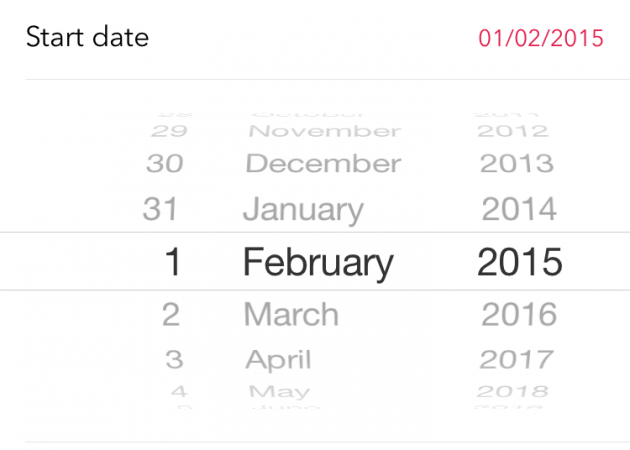
Task: Tap the red 01/02/2015 start date value
Action: [541, 39]
